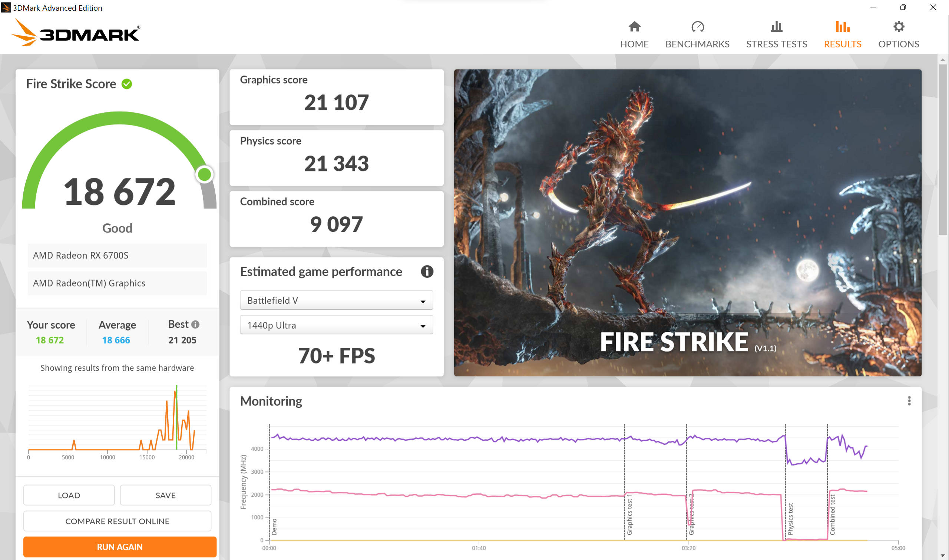Expand the Battlefield V game dropdown

coord(336,301)
